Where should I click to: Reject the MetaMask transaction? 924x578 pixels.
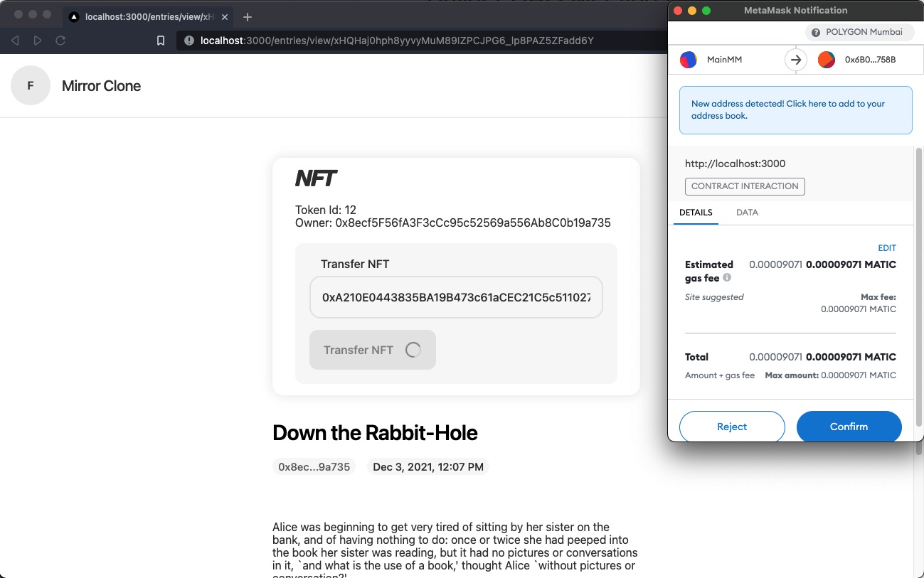[x=732, y=427]
